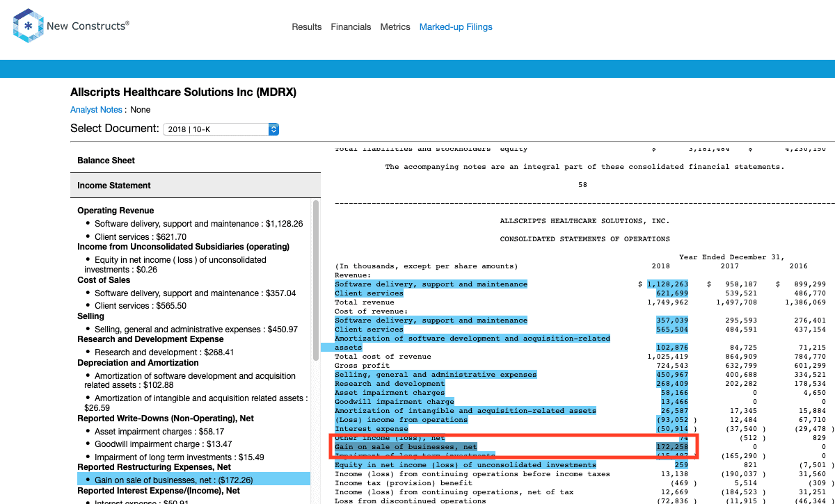Click Client services revenue line in filing

coord(369,293)
